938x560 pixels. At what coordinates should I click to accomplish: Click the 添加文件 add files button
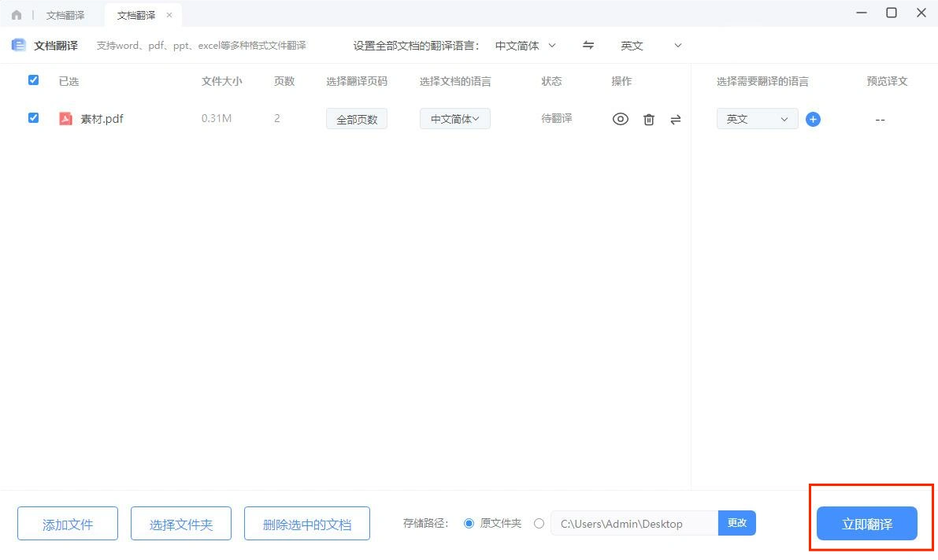67,523
